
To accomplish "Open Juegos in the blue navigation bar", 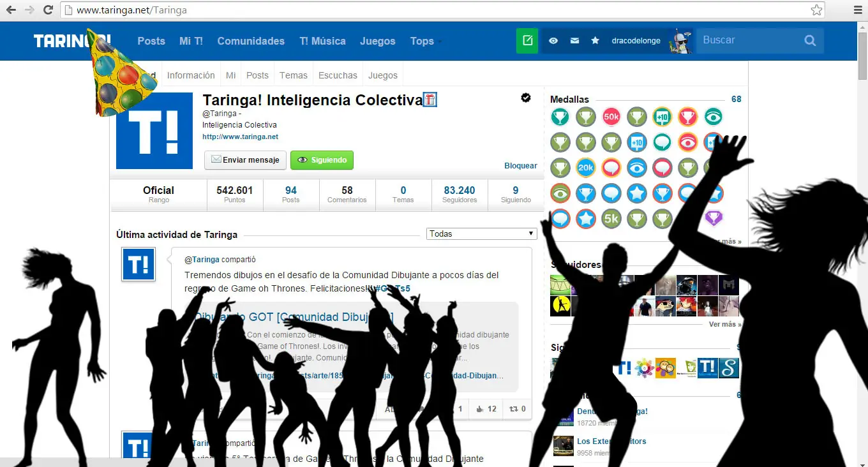I will pos(378,41).
